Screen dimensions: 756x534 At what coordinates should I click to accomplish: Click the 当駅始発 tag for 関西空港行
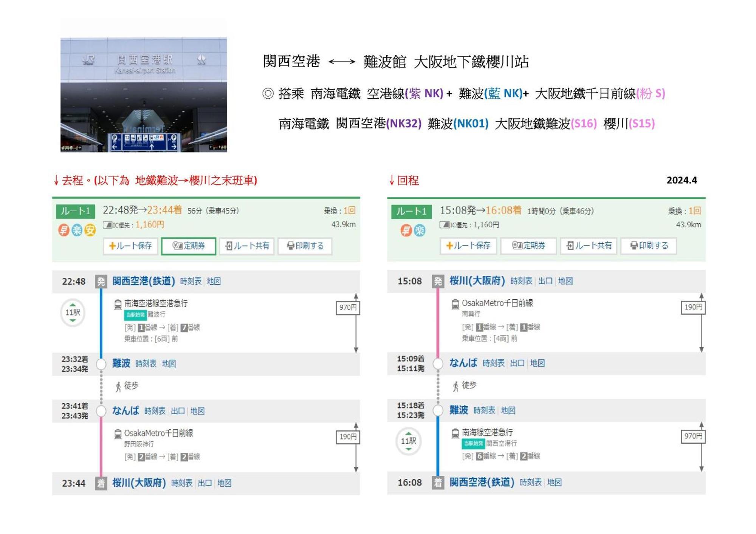(x=473, y=444)
